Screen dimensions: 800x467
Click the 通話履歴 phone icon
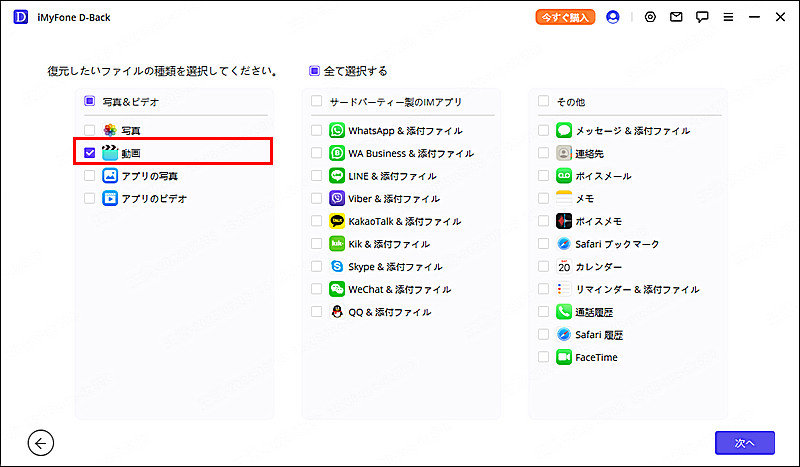coord(564,311)
